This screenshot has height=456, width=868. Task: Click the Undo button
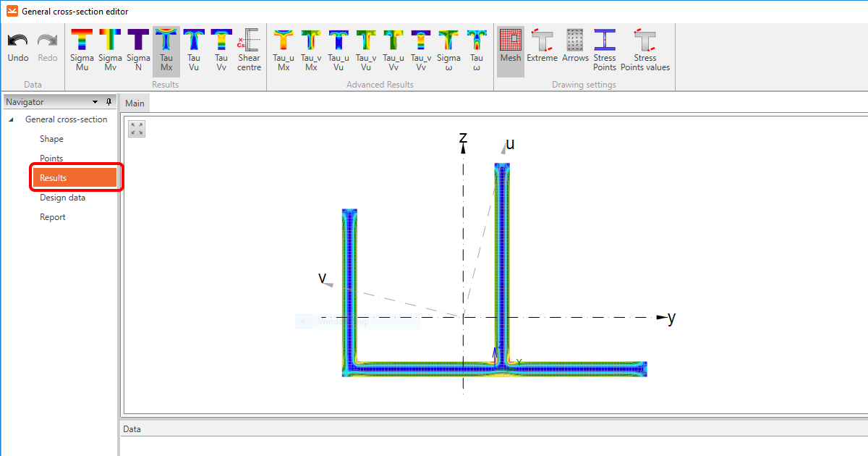tap(17, 47)
